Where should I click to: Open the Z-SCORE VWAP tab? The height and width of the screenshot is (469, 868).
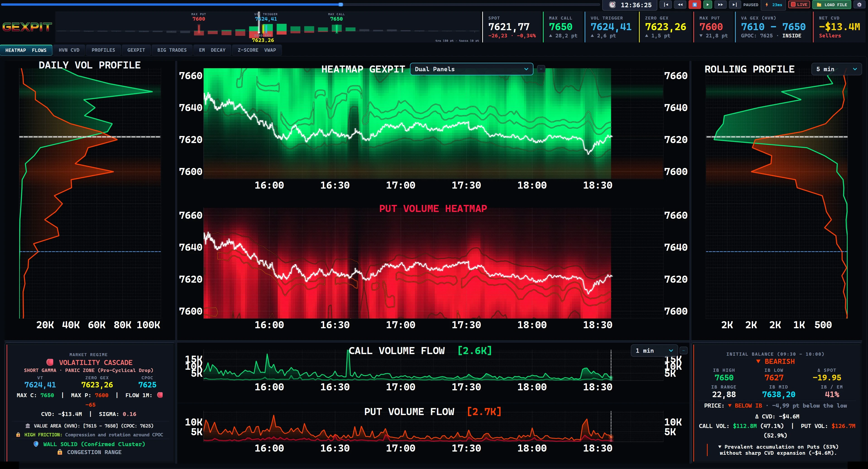point(257,50)
